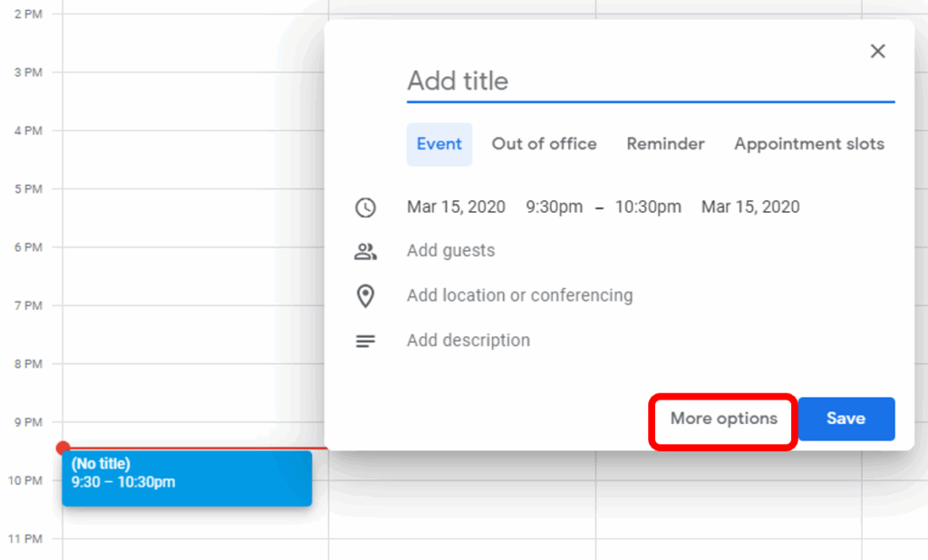Select the blue (No title) event block
The image size is (928, 560).
click(187, 478)
